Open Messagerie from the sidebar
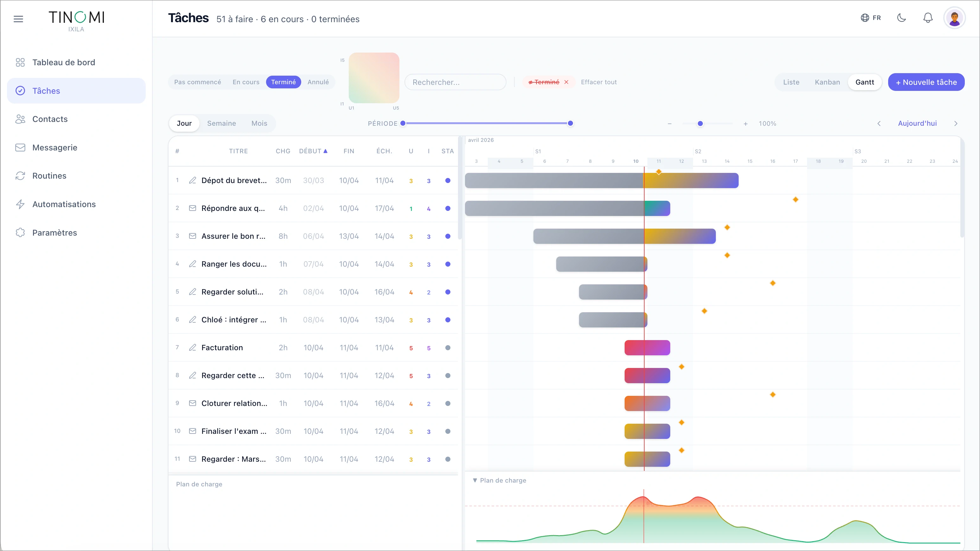This screenshot has width=980, height=551. pyautogui.click(x=76, y=148)
